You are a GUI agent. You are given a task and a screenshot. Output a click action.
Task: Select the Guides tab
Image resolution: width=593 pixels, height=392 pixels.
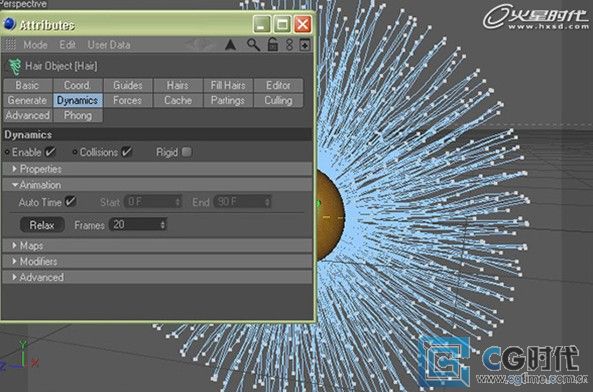pos(127,85)
